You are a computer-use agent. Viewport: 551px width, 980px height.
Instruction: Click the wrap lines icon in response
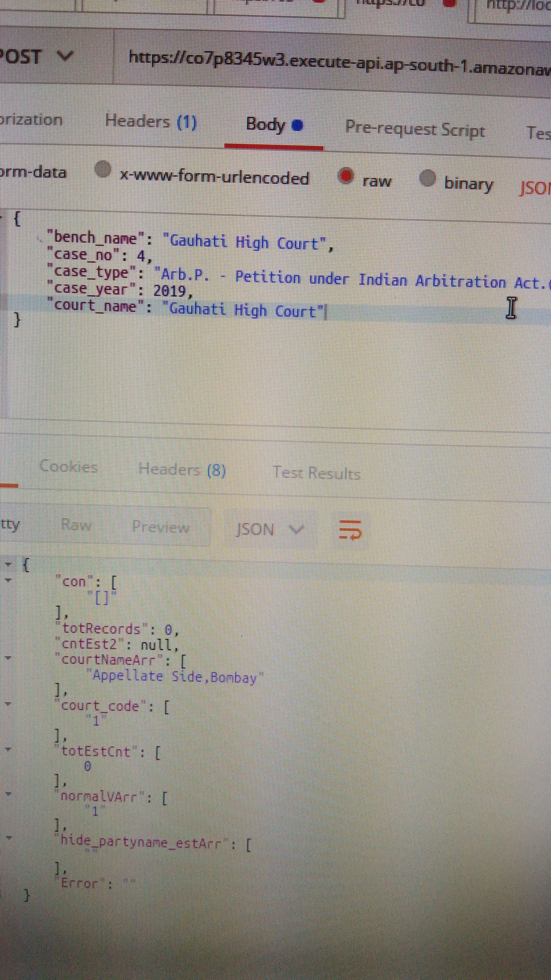coord(350,530)
